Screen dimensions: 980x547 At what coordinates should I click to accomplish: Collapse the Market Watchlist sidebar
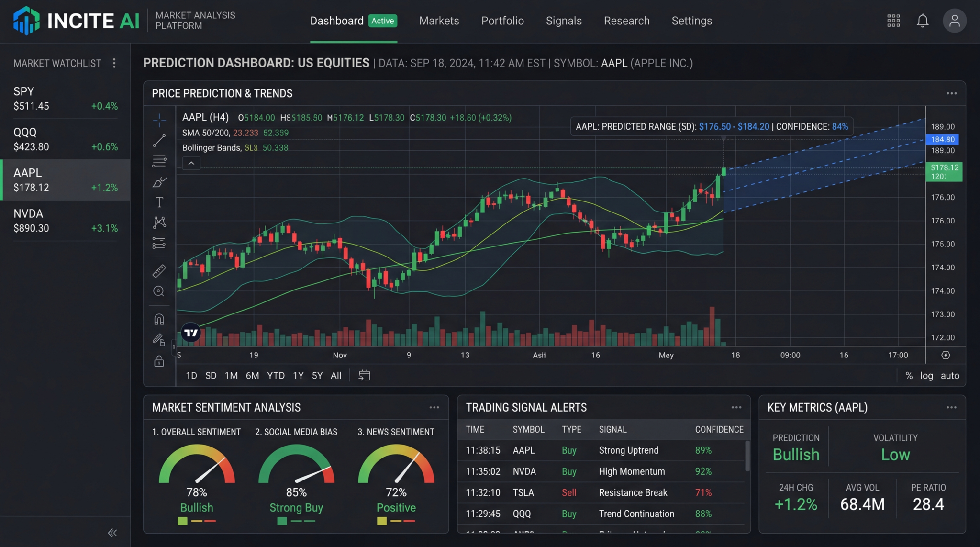(113, 532)
